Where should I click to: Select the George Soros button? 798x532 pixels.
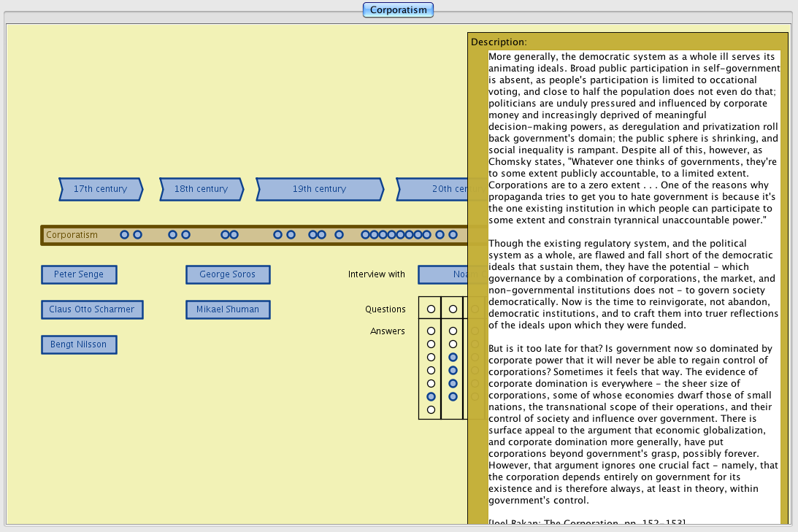228,274
